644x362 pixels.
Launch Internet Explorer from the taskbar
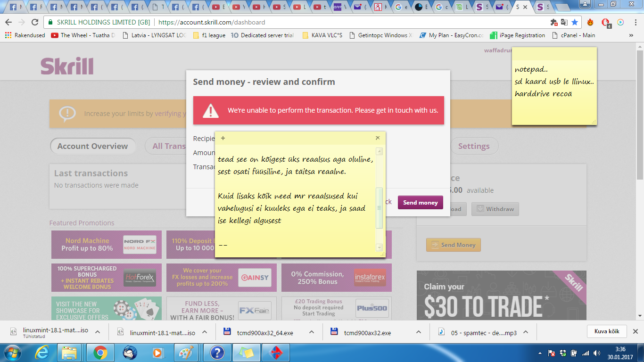[x=42, y=352]
